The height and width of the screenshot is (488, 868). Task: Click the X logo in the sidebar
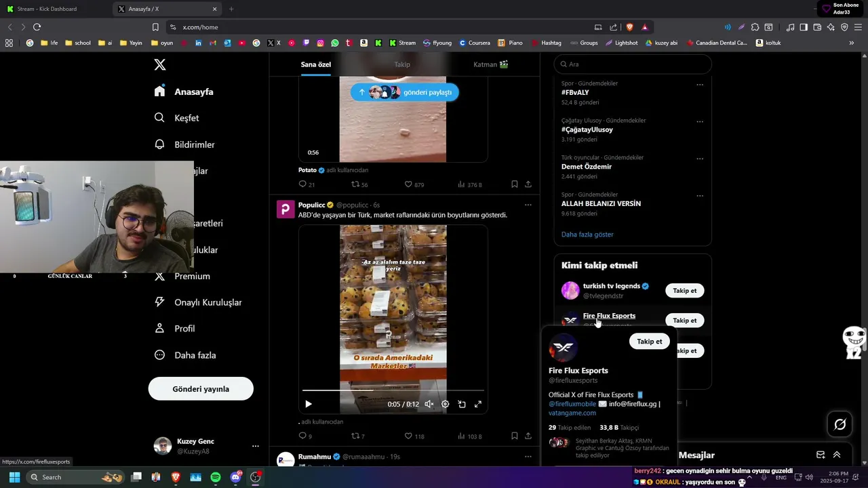tap(160, 64)
